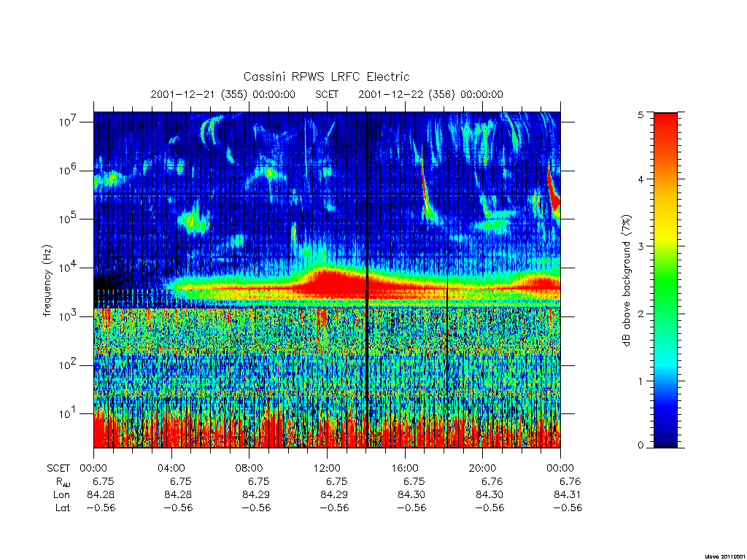The height and width of the screenshot is (560, 747).
Task: Click R_AU value "6.76" under 20:00
Action: (x=492, y=481)
